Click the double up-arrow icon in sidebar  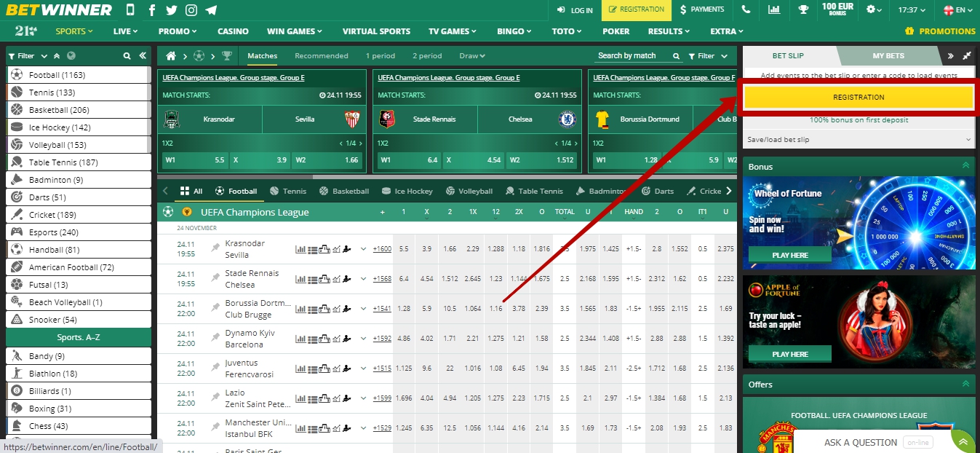(x=58, y=56)
